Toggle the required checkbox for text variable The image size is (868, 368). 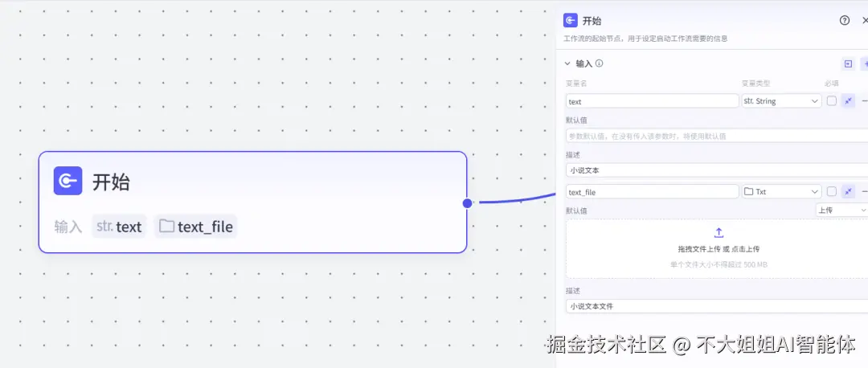coord(832,101)
